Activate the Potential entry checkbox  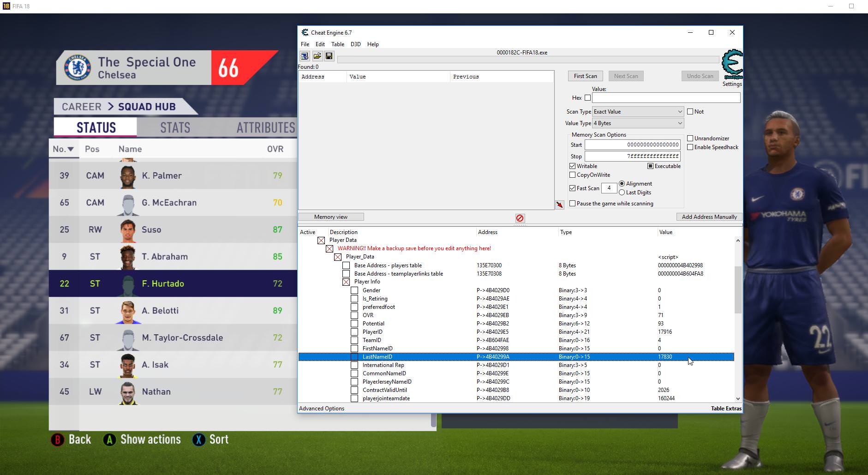(x=354, y=324)
